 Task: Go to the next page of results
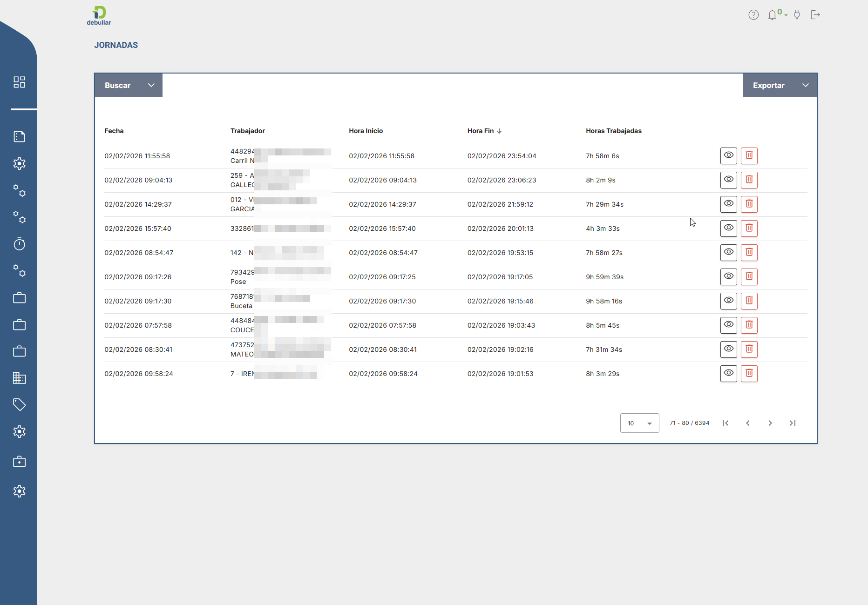[770, 423]
